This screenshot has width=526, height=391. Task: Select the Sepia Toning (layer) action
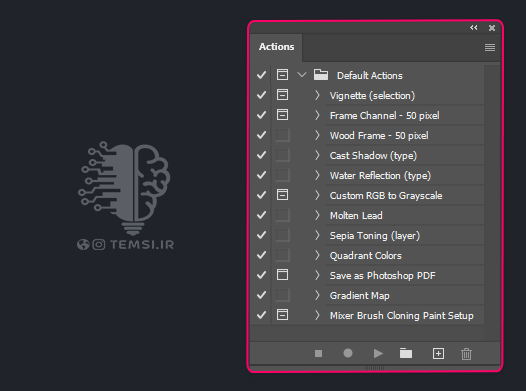coord(375,236)
